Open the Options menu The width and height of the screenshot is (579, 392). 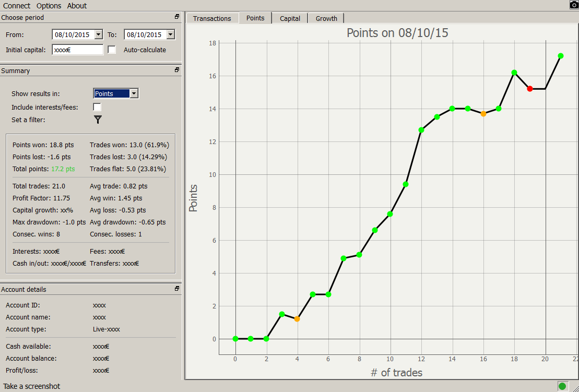pos(49,6)
